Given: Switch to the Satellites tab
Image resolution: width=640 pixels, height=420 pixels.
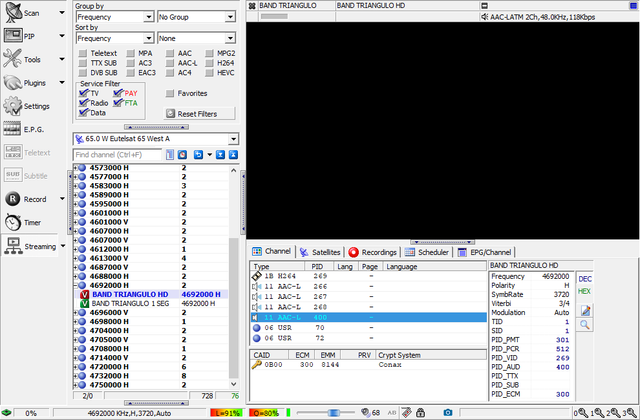Looking at the screenshot, I should pos(320,252).
